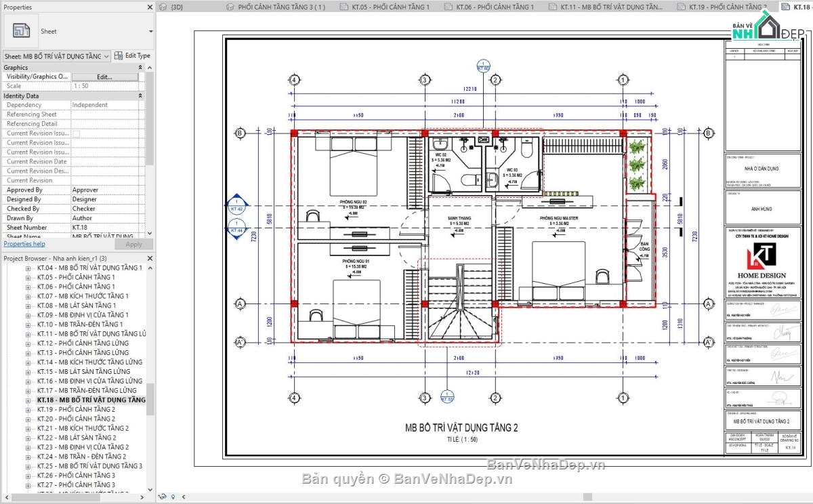Select KT.25 - MB BỐ TRÍ VẬT DỤNG TẦNG 3
Image resolution: width=813 pixels, height=504 pixels.
pyautogui.click(x=89, y=466)
